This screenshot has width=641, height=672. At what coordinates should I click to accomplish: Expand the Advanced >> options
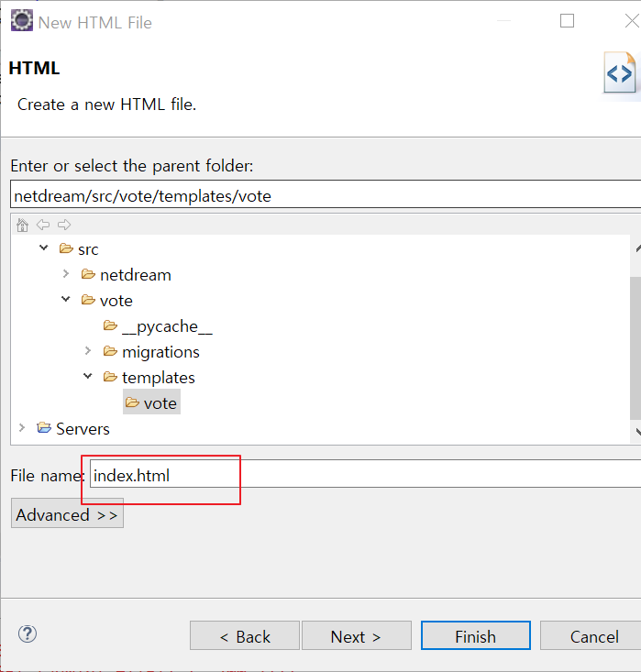(x=67, y=514)
